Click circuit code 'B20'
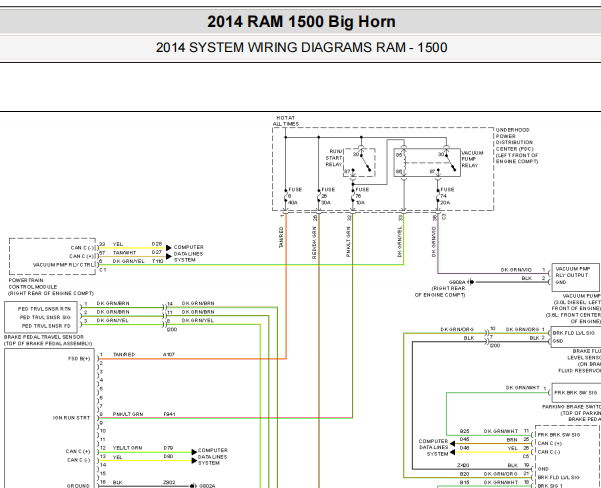Image resolution: width=601 pixels, height=488 pixels. [x=465, y=474]
